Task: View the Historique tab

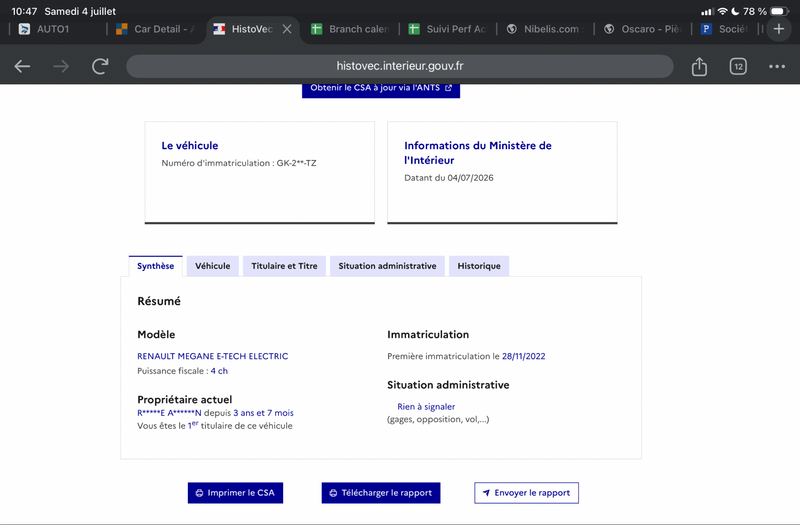Action: 479,266
